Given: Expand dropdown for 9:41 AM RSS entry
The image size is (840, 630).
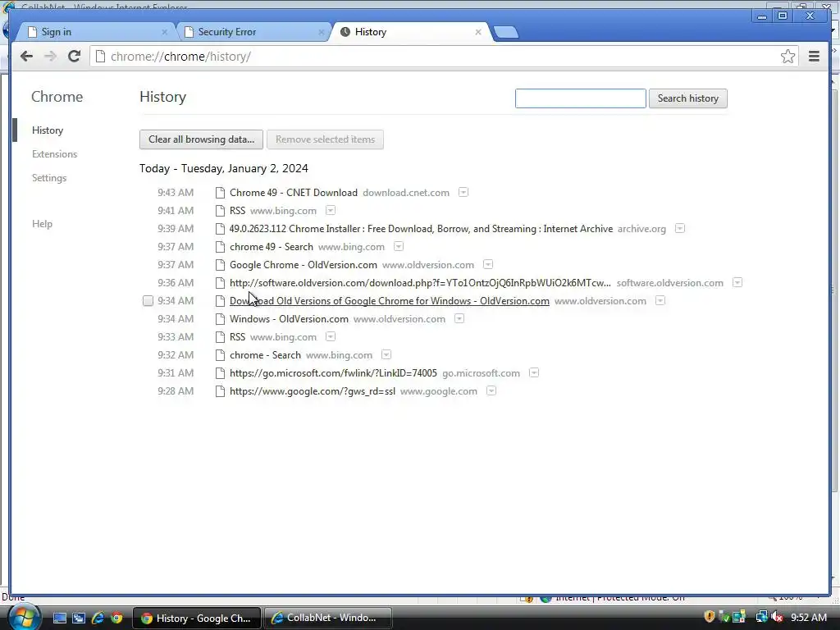Looking at the screenshot, I should pyautogui.click(x=331, y=210).
